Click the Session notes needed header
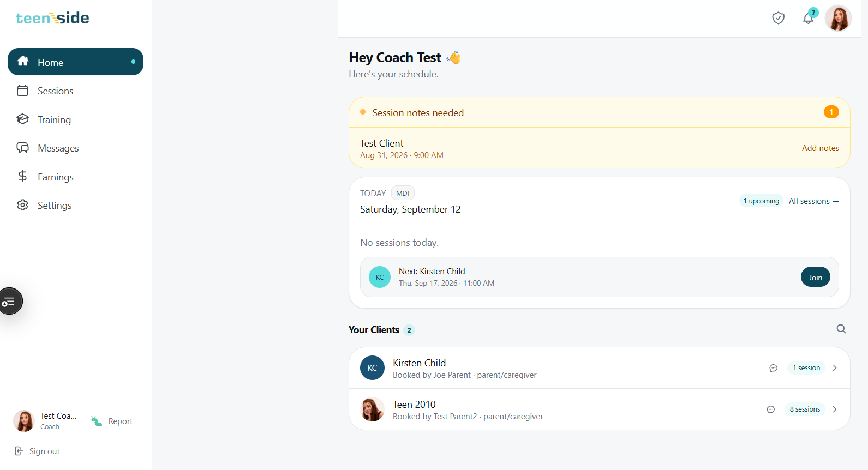This screenshot has width=868, height=470. [600, 112]
